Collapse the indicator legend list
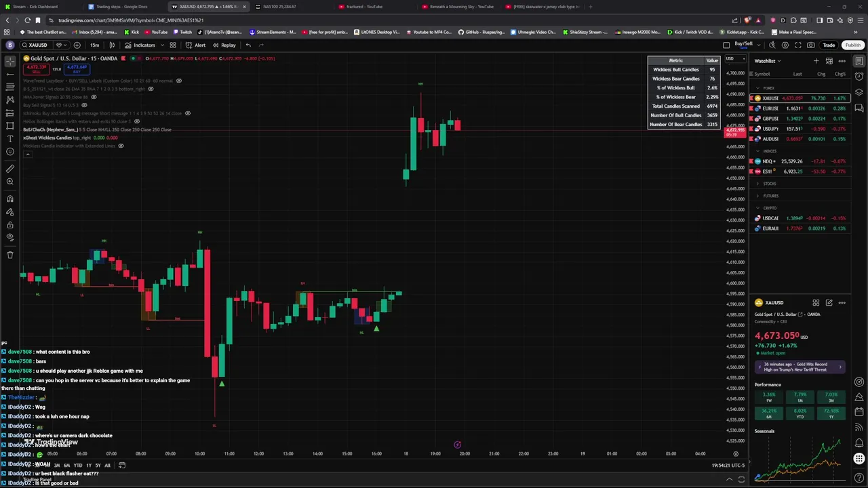Screen dimensions: 868x488 coord(28,154)
